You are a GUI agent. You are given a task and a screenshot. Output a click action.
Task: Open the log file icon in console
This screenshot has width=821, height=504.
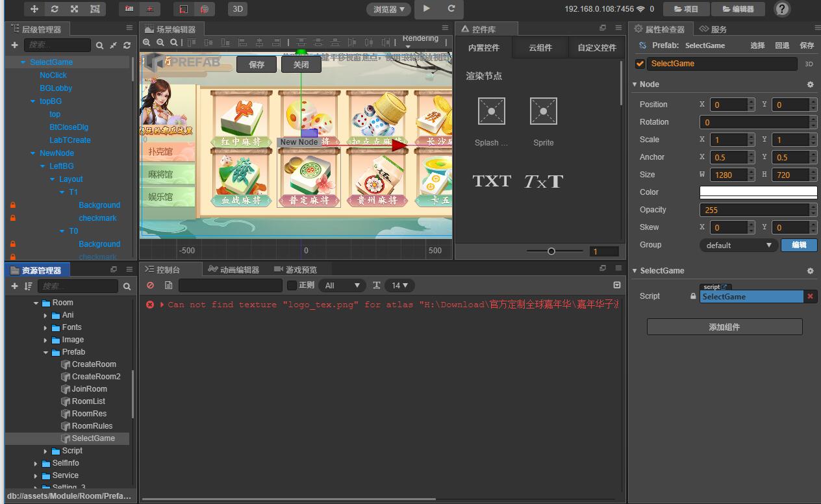[x=168, y=285]
